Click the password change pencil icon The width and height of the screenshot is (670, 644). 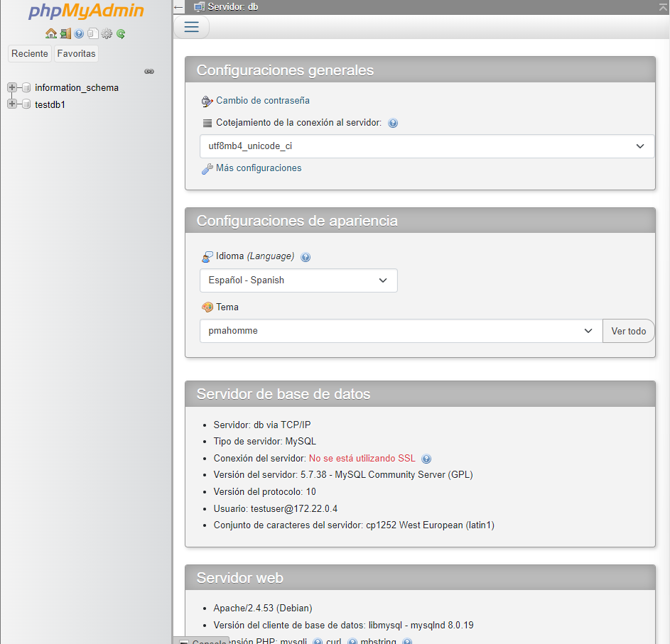[207, 102]
